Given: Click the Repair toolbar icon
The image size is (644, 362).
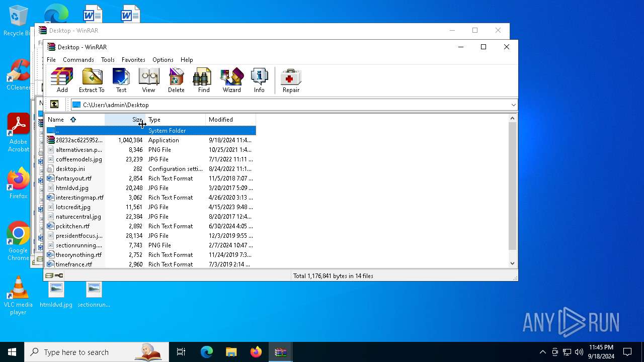Looking at the screenshot, I should click(291, 80).
